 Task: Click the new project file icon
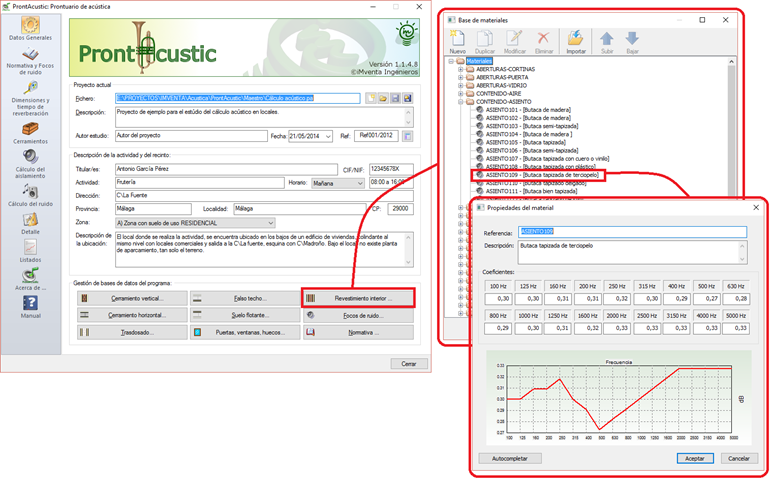(x=371, y=98)
